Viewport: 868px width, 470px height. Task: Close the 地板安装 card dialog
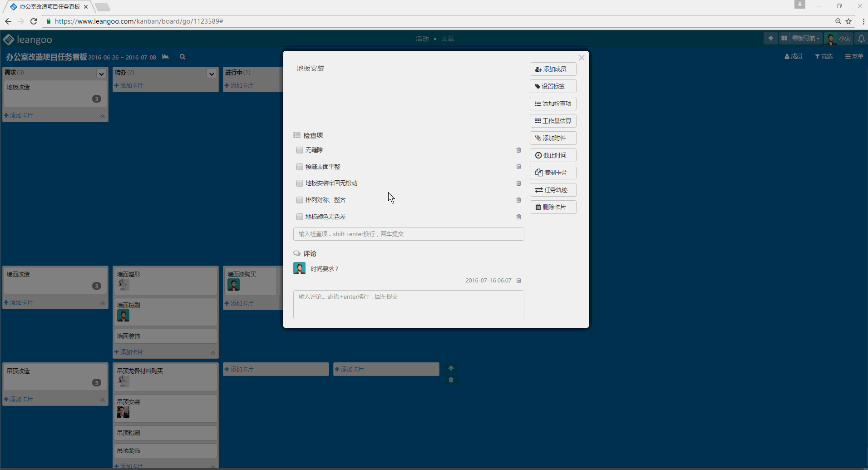point(581,58)
